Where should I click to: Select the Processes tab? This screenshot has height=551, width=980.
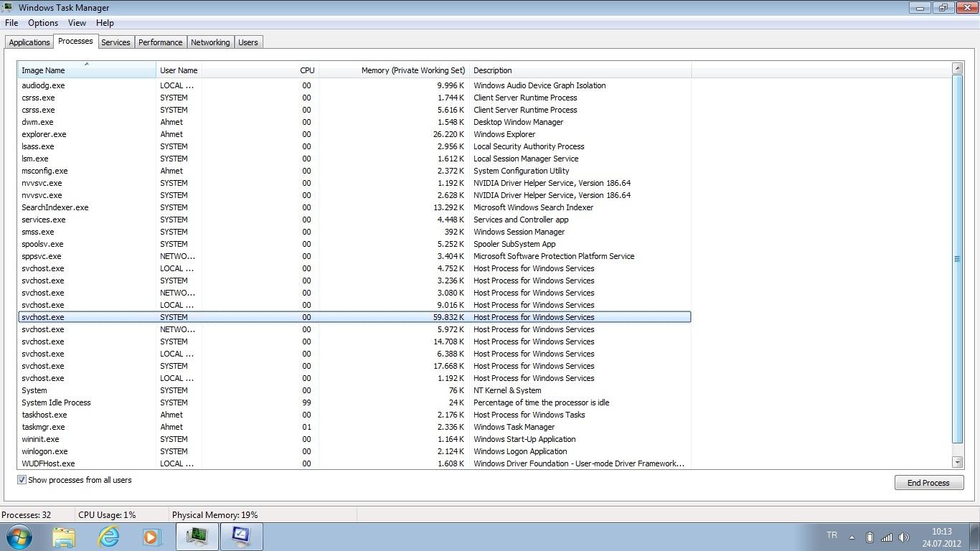point(75,41)
